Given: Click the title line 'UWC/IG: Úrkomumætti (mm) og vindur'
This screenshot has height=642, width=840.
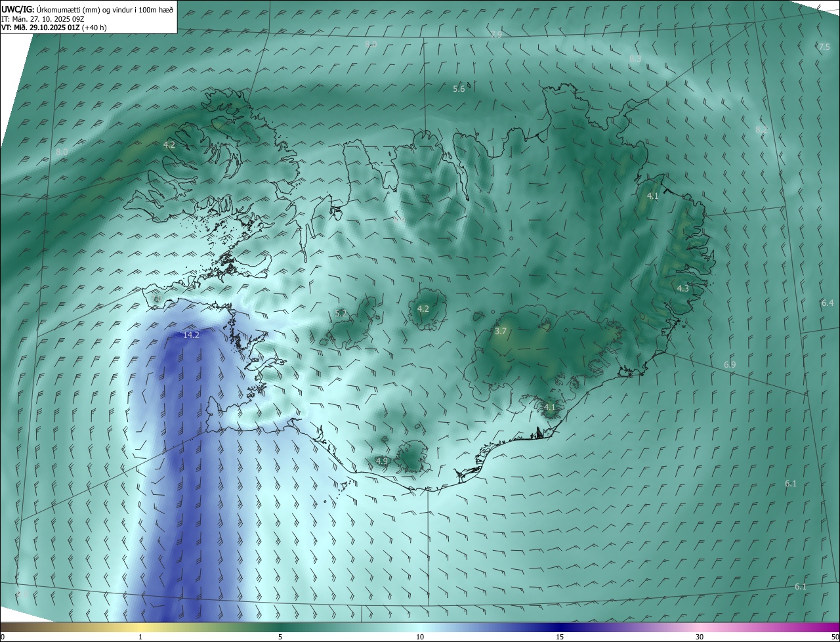Looking at the screenshot, I should click(x=87, y=9).
